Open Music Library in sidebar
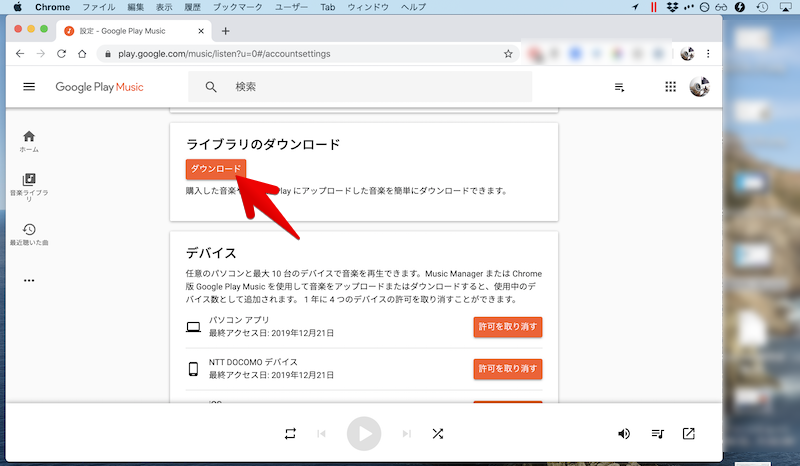 pos(29,184)
